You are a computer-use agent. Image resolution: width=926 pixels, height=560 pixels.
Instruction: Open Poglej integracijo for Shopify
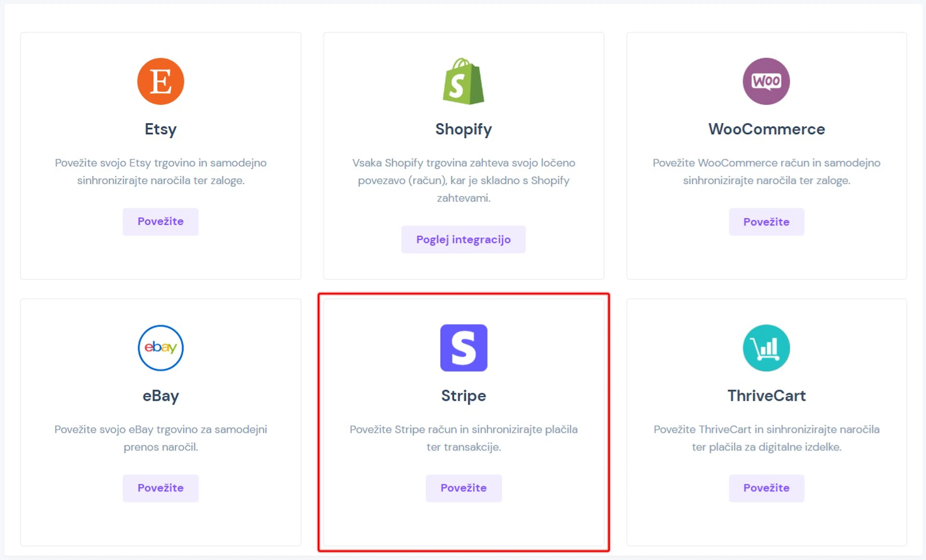(x=463, y=239)
